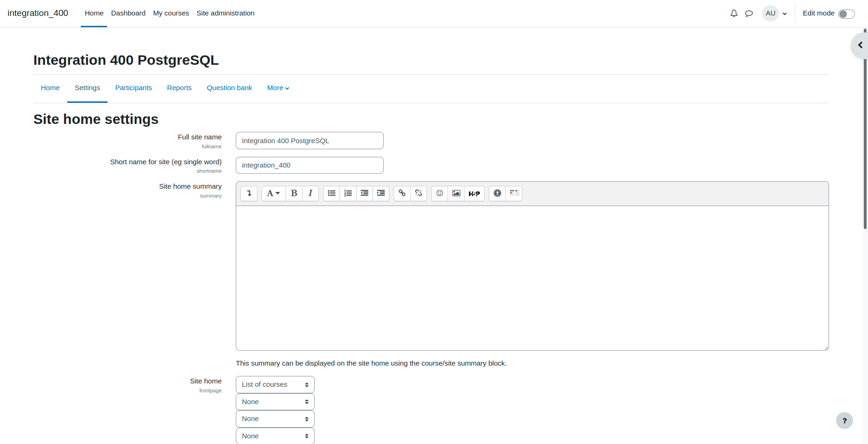The image size is (868, 444).
Task: Click the Integration 400 PostgreSQL heading
Action: (x=126, y=60)
